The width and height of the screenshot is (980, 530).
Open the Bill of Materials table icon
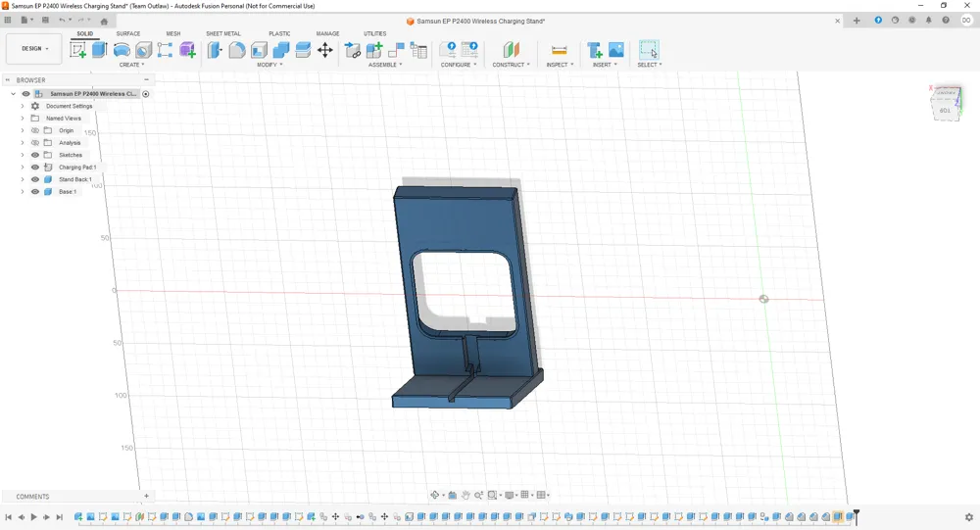[418, 50]
